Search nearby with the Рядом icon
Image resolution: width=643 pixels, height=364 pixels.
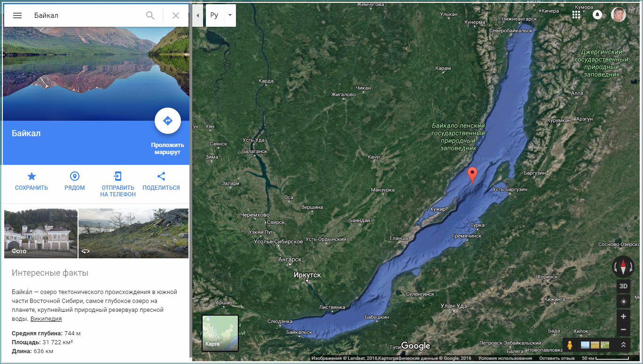pos(75,181)
